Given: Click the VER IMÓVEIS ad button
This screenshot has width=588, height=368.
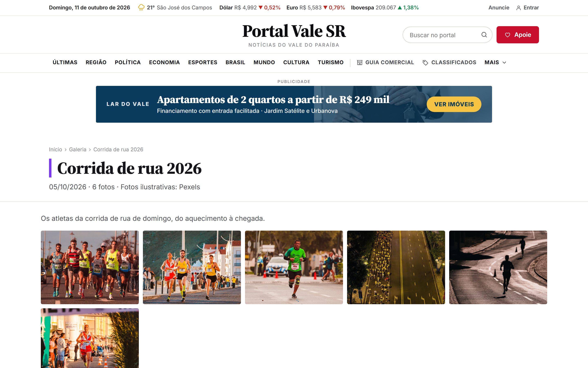Looking at the screenshot, I should [454, 104].
